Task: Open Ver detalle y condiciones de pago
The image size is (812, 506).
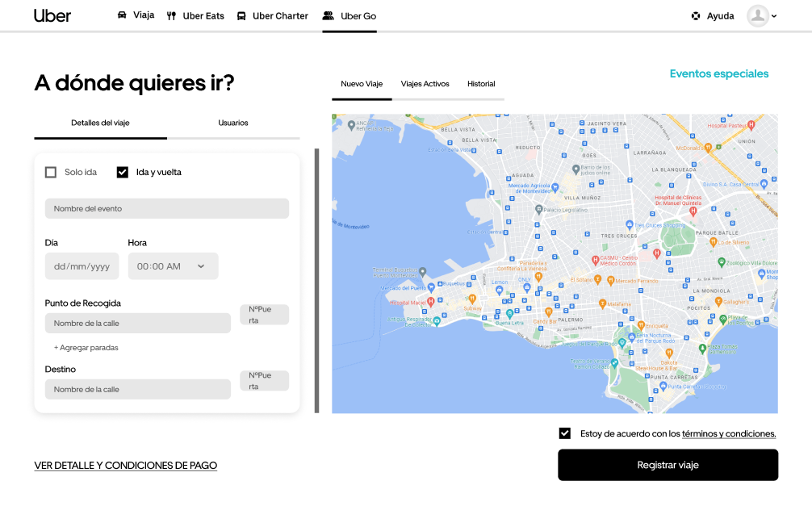Action: pos(126,466)
